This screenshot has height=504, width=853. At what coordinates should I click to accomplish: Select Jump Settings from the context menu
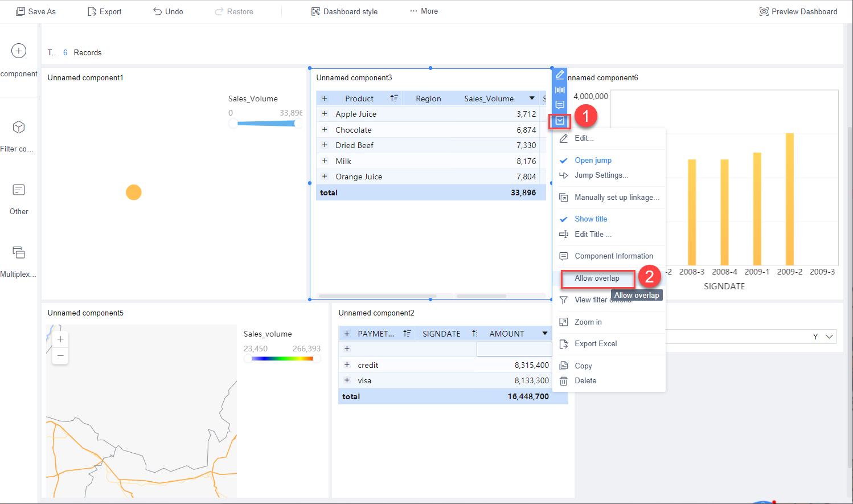[601, 175]
